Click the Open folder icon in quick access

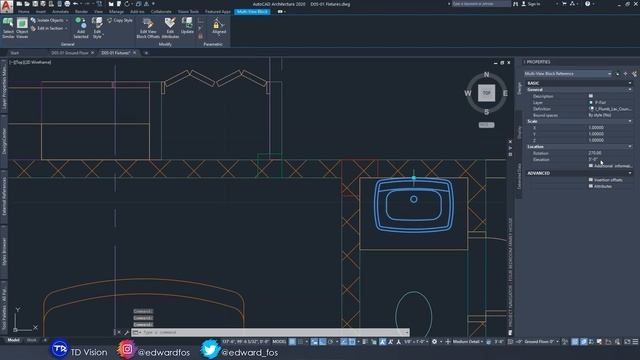[27, 4]
